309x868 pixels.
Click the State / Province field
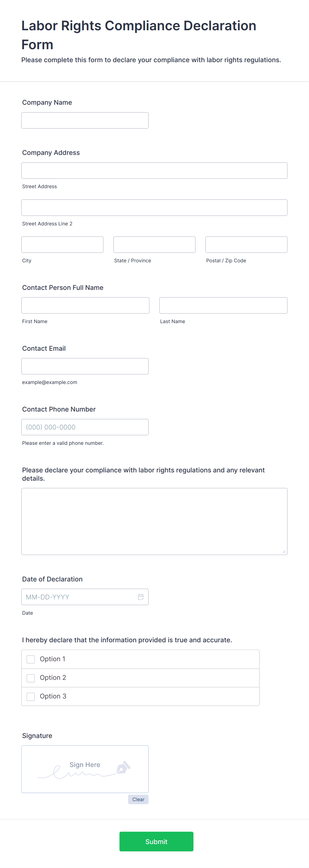coord(154,244)
